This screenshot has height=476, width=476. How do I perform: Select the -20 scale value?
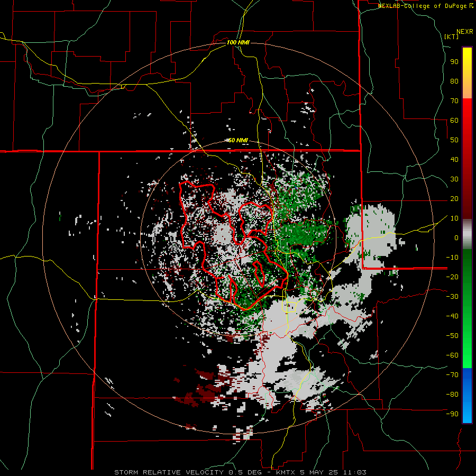click(x=452, y=277)
